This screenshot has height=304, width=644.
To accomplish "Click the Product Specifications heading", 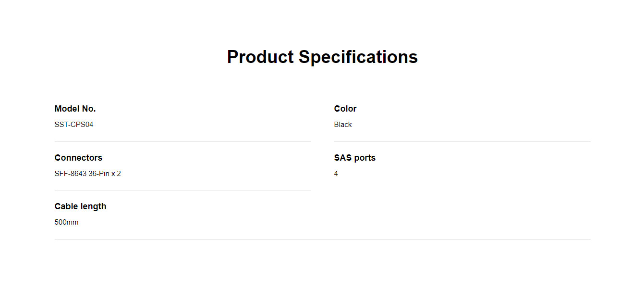I will click(322, 57).
